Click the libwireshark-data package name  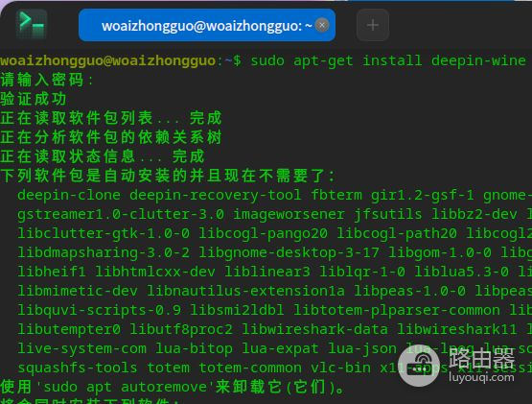(314, 329)
